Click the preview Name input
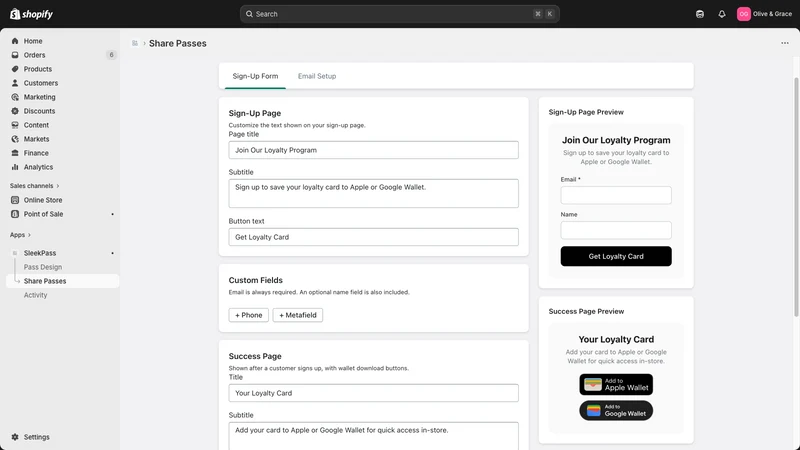Image resolution: width=800 pixels, height=450 pixels. [616, 230]
